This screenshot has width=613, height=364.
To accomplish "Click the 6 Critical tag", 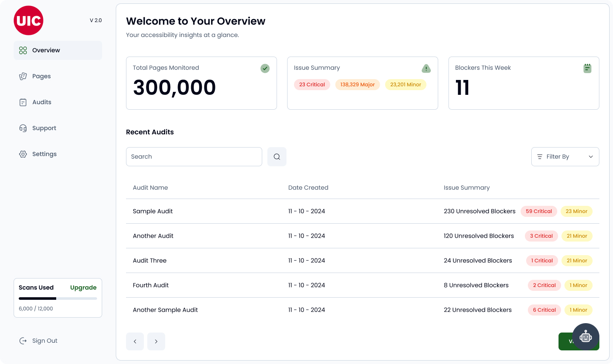I will (544, 310).
